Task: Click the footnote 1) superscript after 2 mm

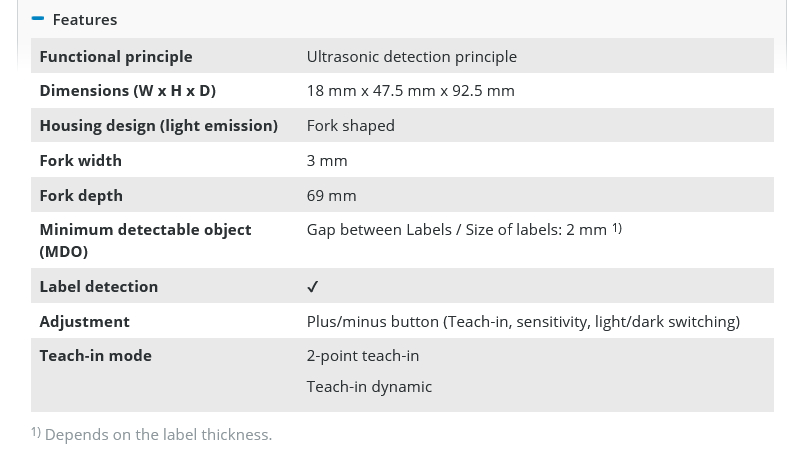Action: click(617, 228)
